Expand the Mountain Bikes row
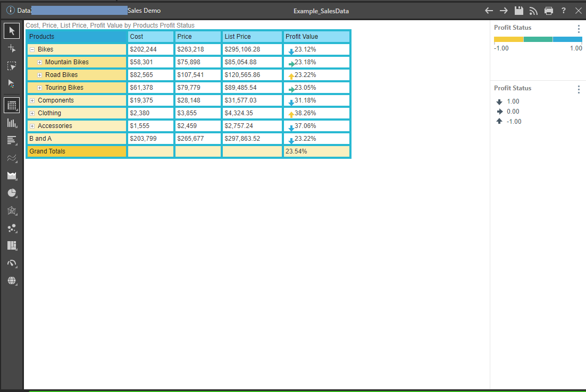This screenshot has width=586, height=392. 40,62
